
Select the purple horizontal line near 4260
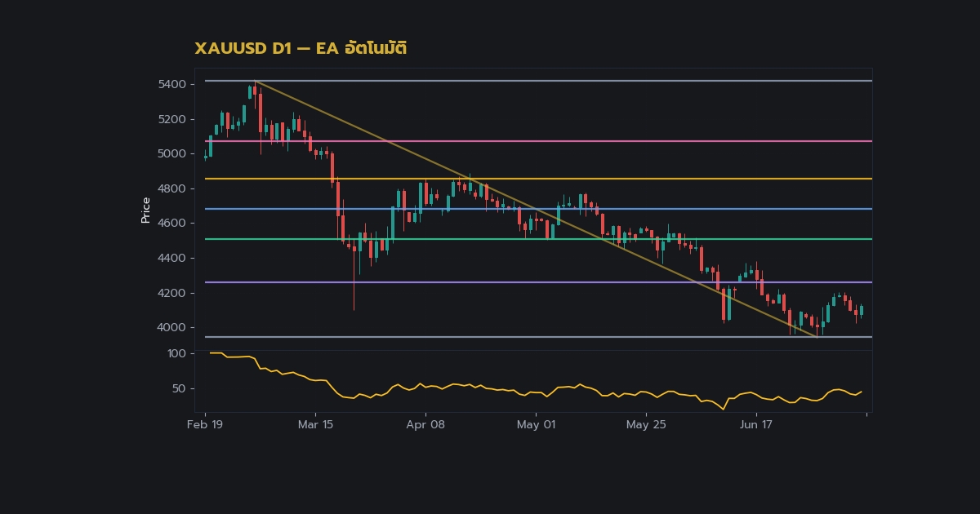coord(539,282)
